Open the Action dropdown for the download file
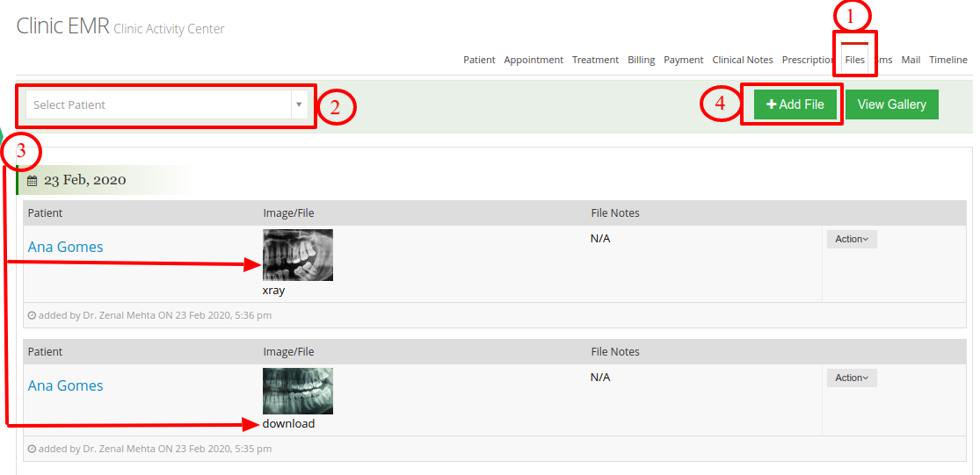Viewport: 980px width, 475px height. tap(852, 378)
